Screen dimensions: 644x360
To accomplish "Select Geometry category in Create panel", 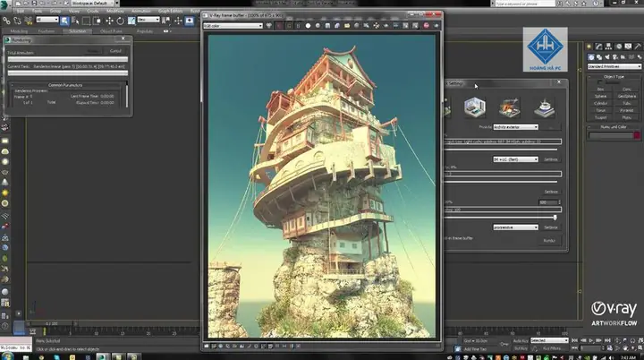I will click(x=591, y=57).
